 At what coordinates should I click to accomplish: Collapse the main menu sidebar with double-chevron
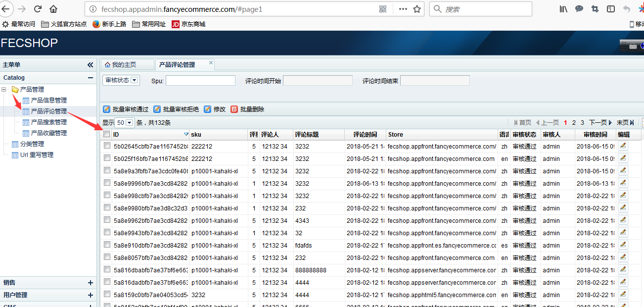[x=90, y=65]
